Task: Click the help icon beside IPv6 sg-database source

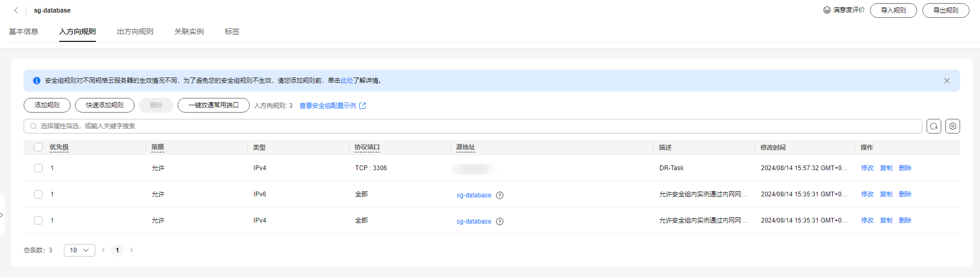Action: (x=500, y=195)
